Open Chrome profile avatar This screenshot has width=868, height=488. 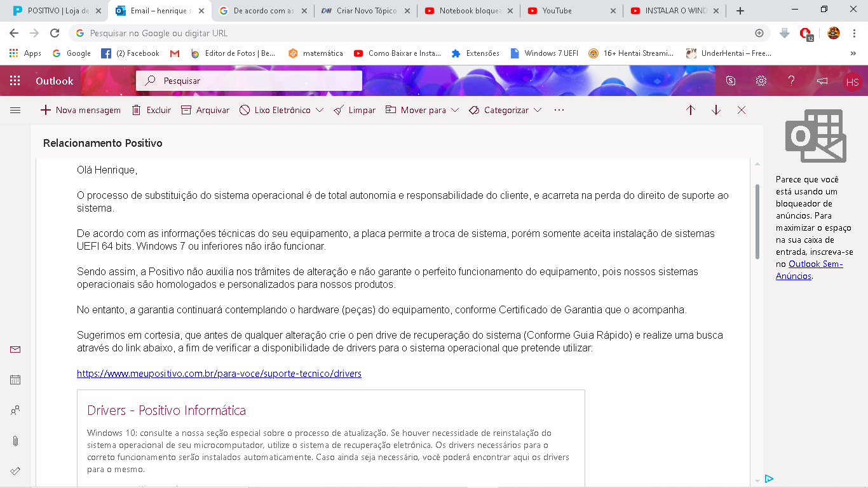click(x=834, y=33)
